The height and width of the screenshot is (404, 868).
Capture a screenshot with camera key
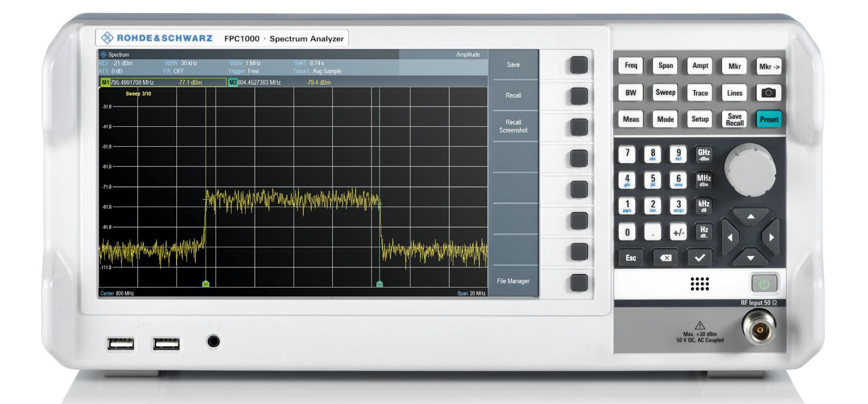pyautogui.click(x=769, y=93)
